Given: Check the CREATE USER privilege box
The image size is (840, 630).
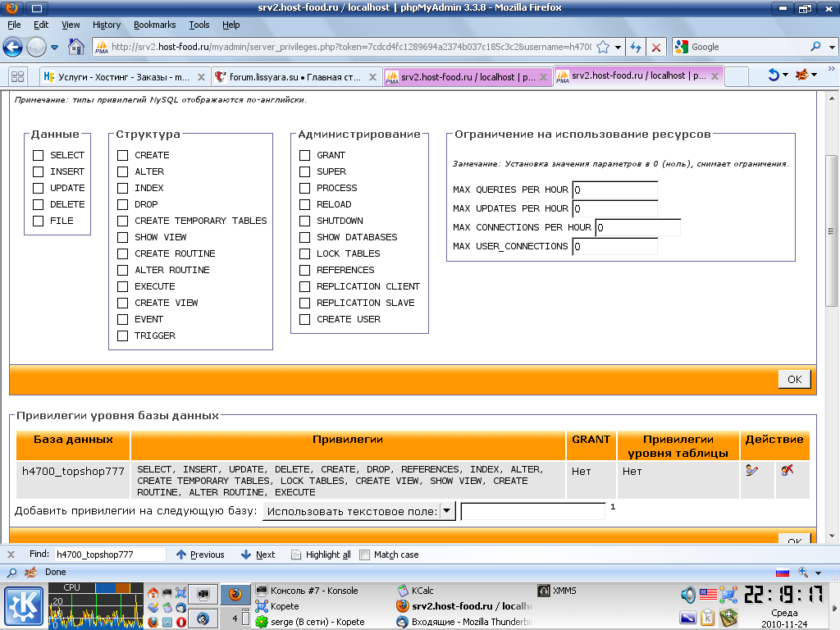Looking at the screenshot, I should [x=305, y=320].
